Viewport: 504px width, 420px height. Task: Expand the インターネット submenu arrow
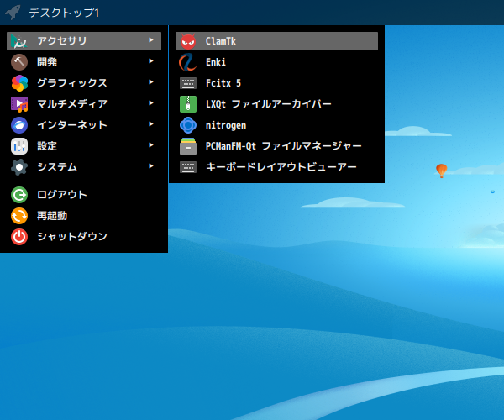(x=151, y=123)
